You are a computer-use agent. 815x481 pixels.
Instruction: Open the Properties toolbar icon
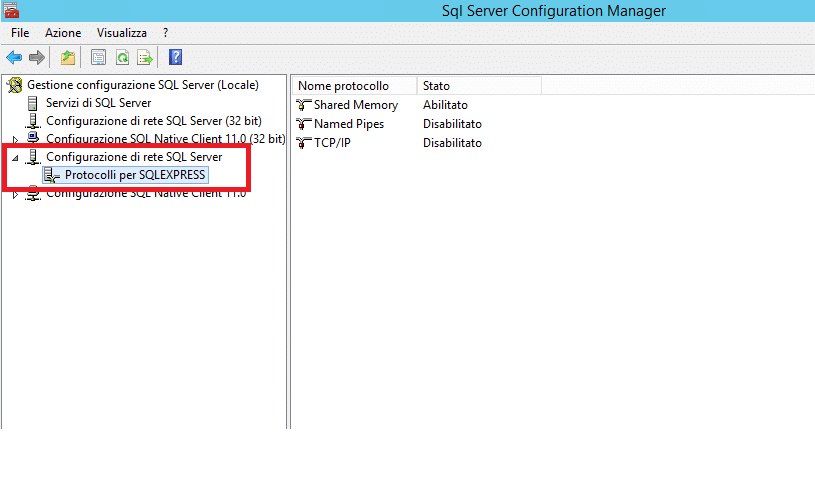98,57
